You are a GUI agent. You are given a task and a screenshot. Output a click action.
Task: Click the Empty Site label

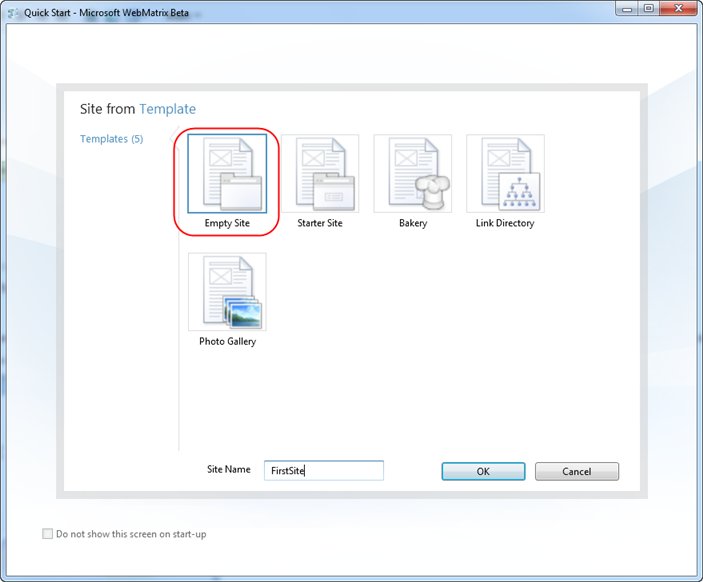(227, 223)
